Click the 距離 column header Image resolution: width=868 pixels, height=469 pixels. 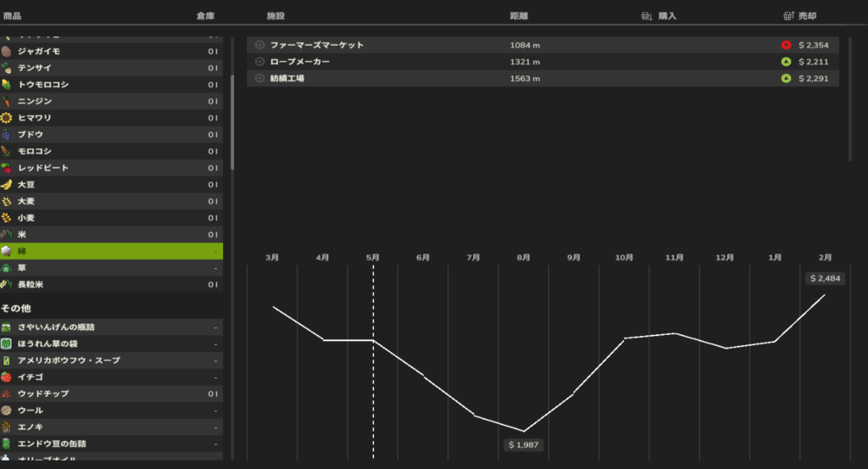tap(519, 16)
